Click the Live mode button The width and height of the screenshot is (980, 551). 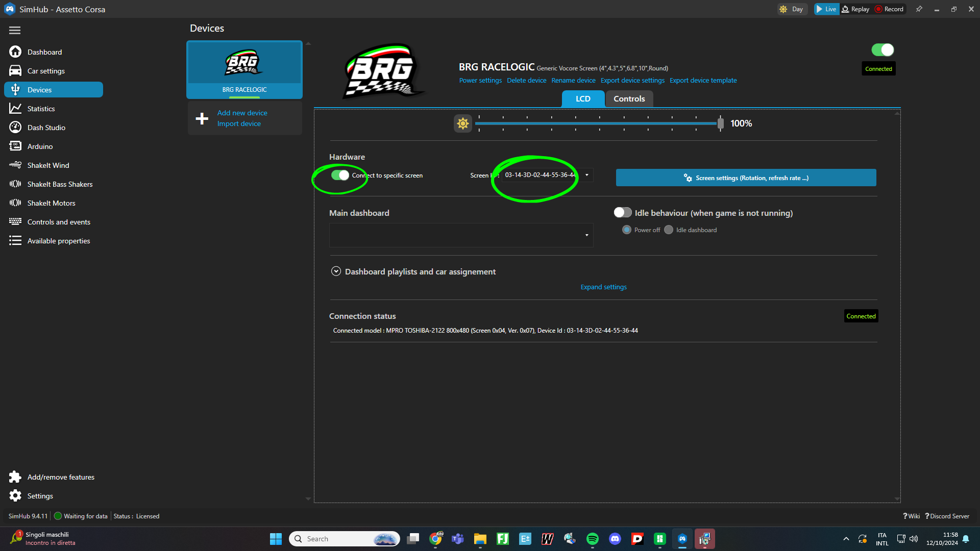[826, 9]
